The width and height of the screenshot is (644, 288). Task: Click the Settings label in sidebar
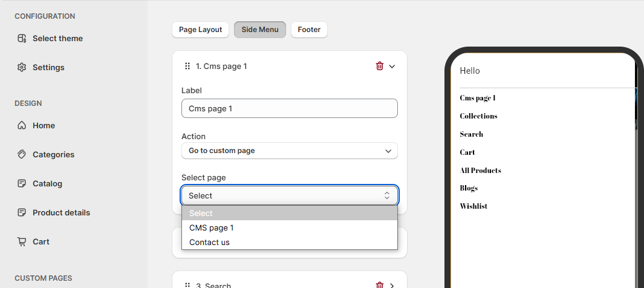click(48, 67)
